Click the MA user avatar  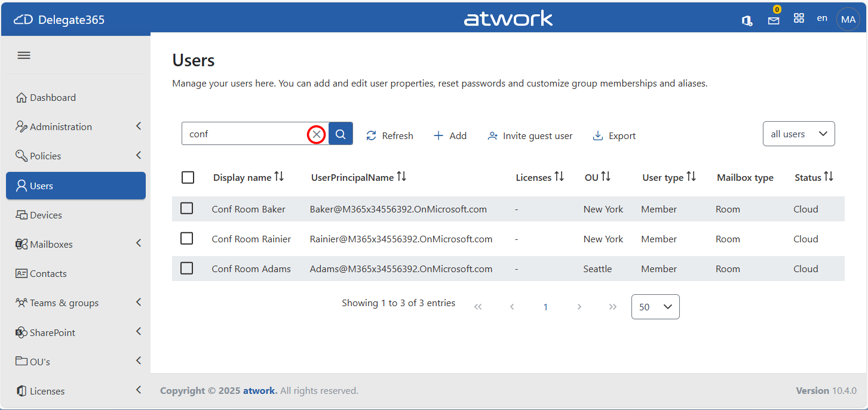(848, 20)
